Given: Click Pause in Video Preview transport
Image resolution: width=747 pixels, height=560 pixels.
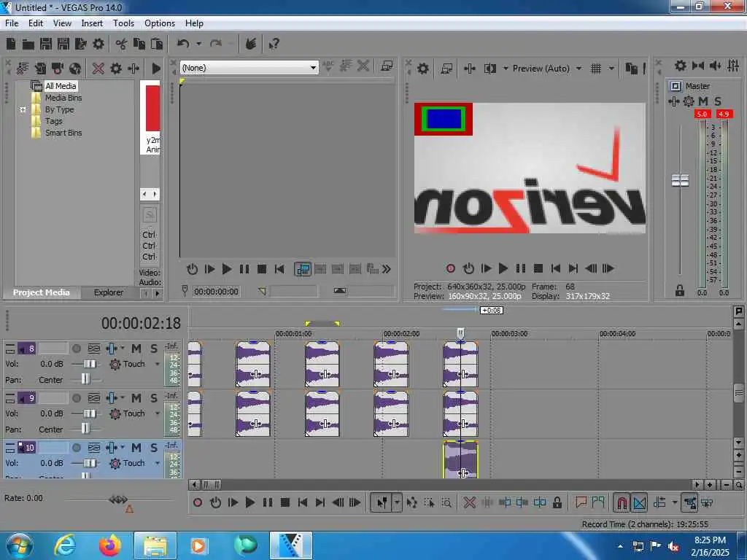Looking at the screenshot, I should (521, 268).
